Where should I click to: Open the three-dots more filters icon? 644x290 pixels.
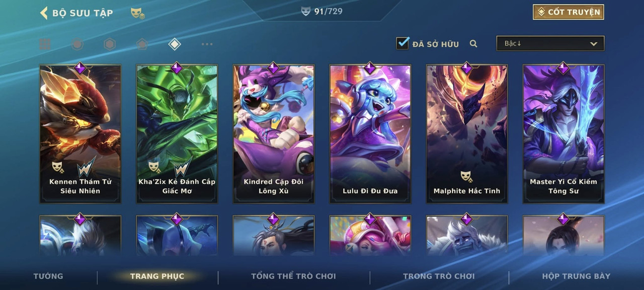coord(207,44)
